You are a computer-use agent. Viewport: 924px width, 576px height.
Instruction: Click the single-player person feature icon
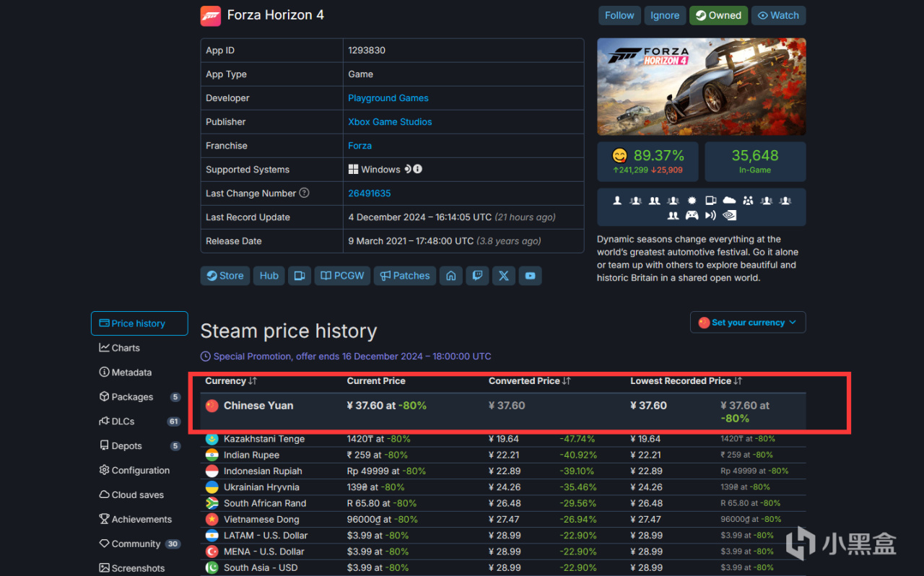[x=617, y=200]
